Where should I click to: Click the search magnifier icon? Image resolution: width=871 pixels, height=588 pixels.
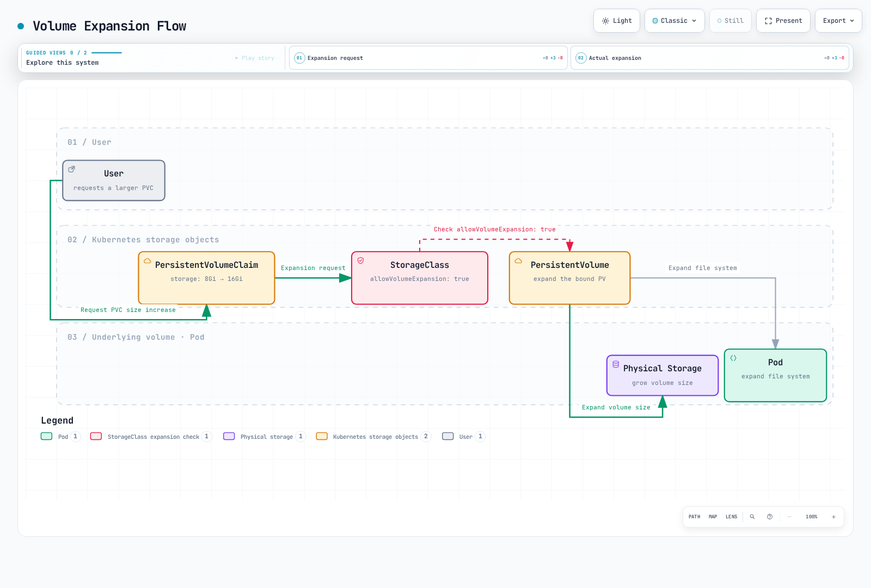(x=752, y=517)
